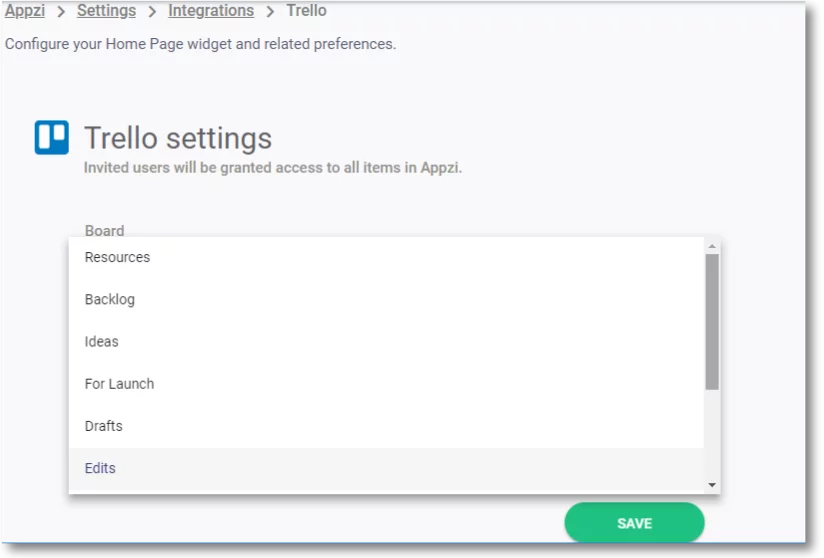Choose the Backlog board option

coord(386,299)
